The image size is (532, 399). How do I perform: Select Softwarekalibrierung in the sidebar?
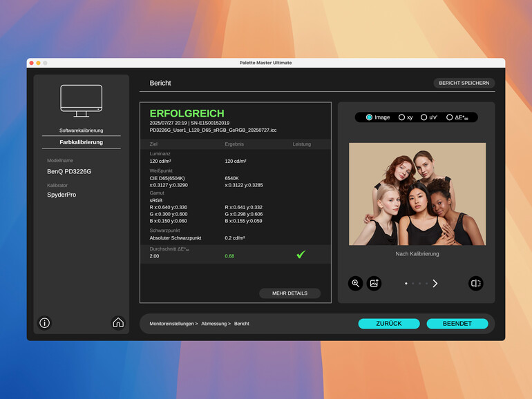tap(81, 130)
